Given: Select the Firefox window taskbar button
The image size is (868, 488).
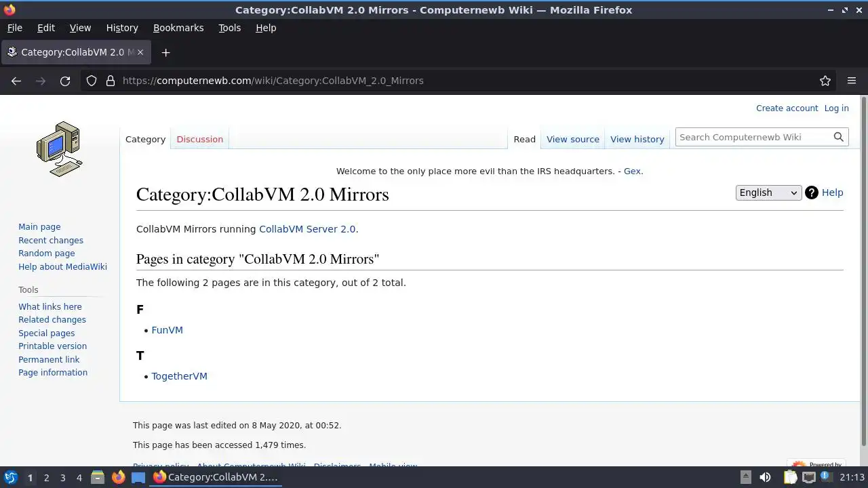Looking at the screenshot, I should point(216,477).
